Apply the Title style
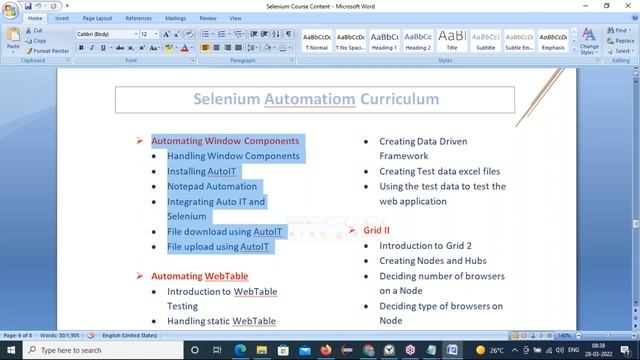The height and width of the screenshot is (360, 640). pyautogui.click(x=452, y=41)
